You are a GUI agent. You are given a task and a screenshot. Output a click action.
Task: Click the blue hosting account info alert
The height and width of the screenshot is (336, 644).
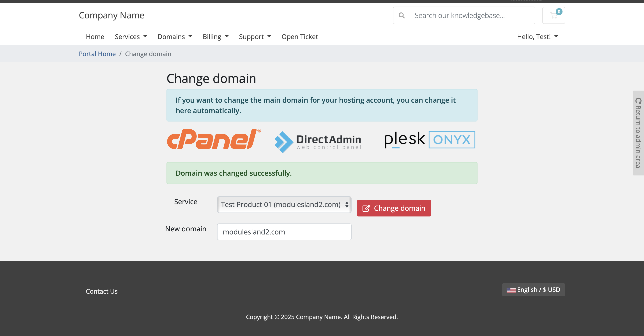pos(322,105)
